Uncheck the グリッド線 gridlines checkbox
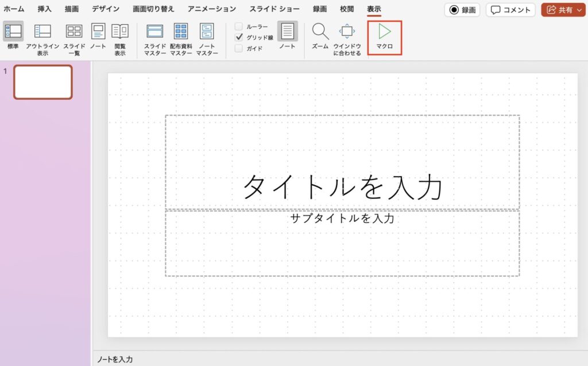Viewport: 588px width, 366px height. click(x=239, y=37)
